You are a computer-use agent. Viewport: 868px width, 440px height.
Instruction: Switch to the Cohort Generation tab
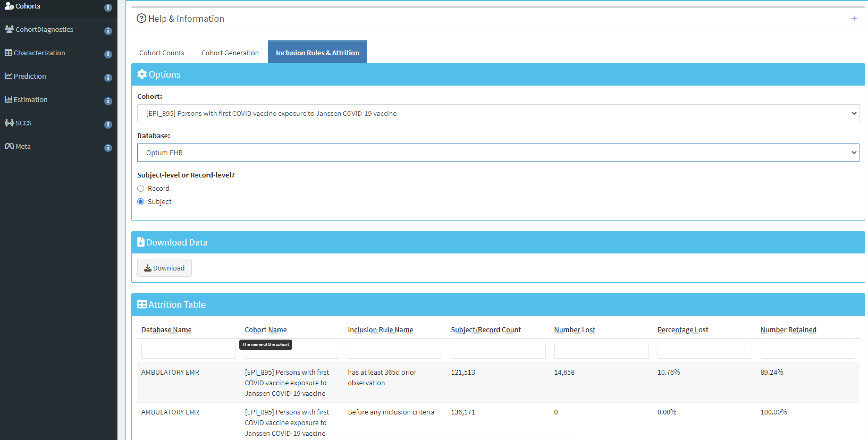230,53
